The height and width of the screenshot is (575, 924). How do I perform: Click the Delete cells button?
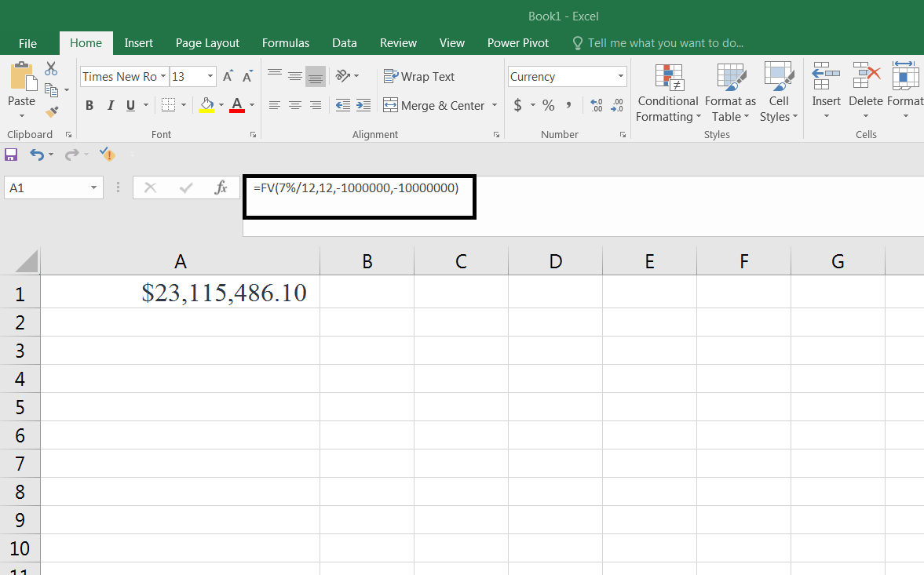coord(866,91)
